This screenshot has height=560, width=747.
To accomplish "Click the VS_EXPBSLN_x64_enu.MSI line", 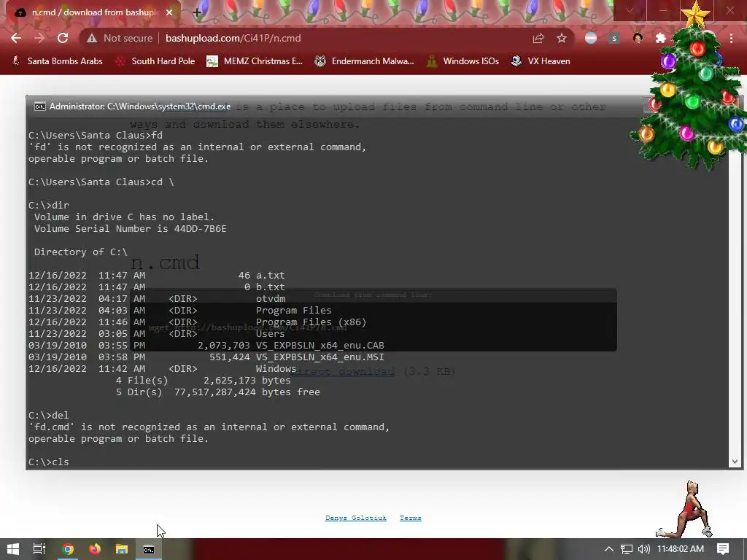I will pyautogui.click(x=206, y=357).
